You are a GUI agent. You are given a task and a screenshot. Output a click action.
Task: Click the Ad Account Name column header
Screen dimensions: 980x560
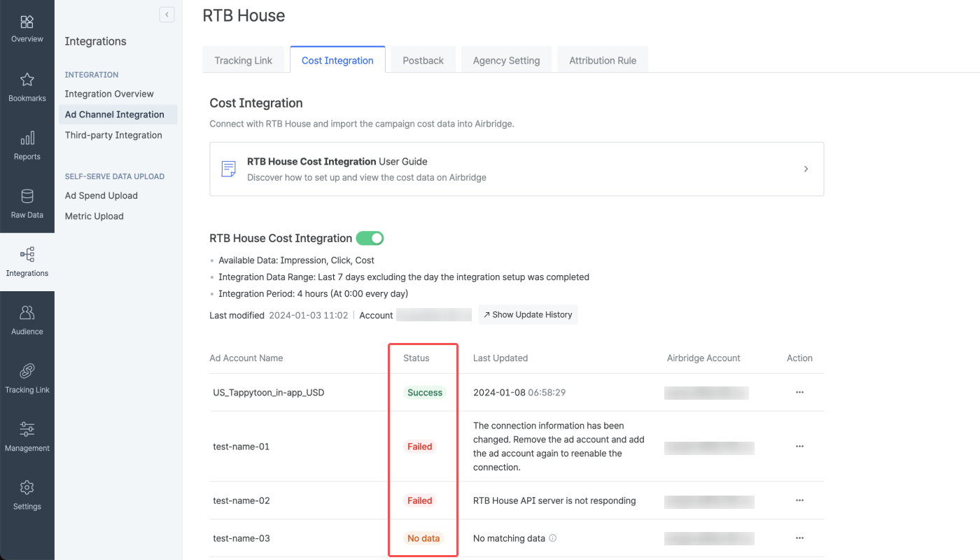(246, 358)
